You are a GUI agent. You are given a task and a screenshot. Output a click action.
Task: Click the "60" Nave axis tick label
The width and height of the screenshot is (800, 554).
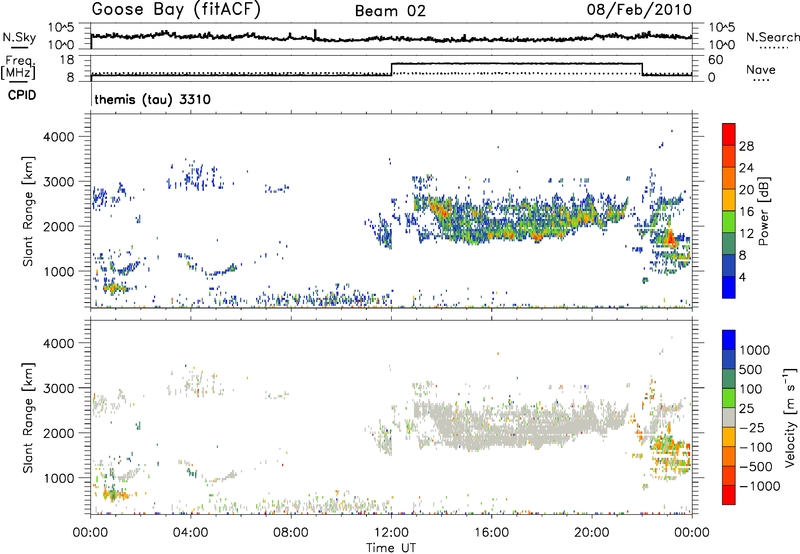[716, 60]
